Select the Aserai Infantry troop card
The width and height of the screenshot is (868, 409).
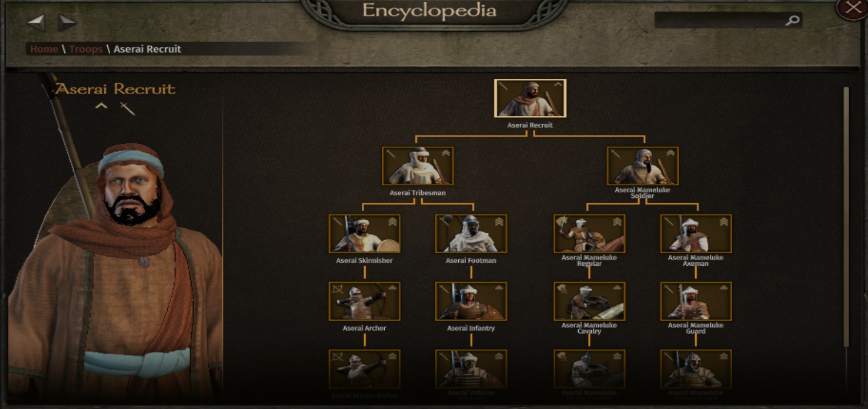(471, 301)
